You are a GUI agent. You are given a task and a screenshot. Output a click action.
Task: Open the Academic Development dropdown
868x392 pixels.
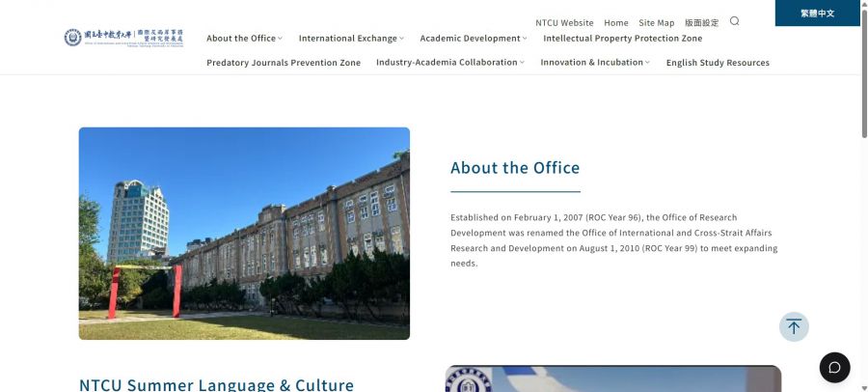click(x=474, y=39)
